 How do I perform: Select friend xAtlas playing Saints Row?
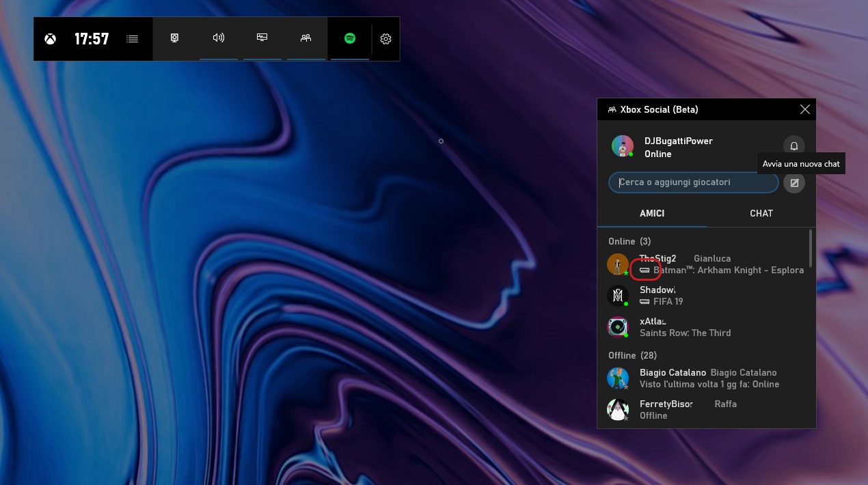704,327
